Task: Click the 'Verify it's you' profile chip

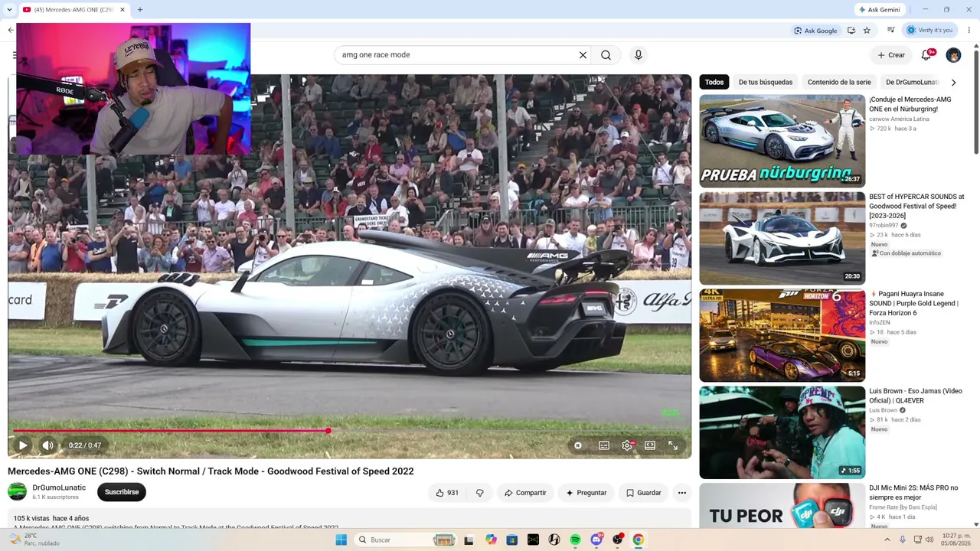Action: click(x=929, y=31)
